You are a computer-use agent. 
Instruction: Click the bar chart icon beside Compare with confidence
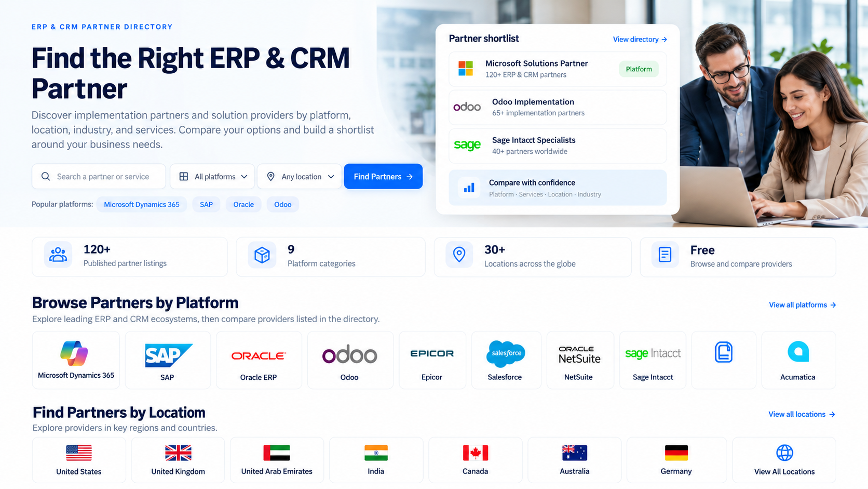(469, 188)
